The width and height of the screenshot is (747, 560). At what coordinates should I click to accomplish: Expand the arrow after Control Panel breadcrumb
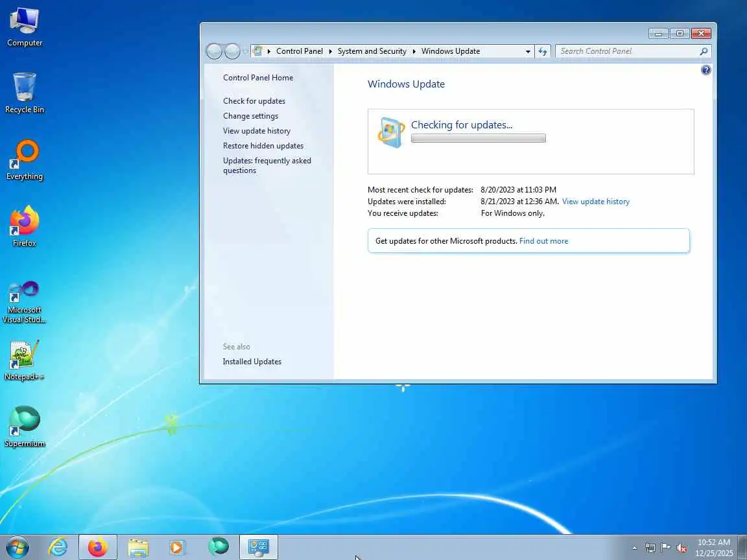coord(330,51)
